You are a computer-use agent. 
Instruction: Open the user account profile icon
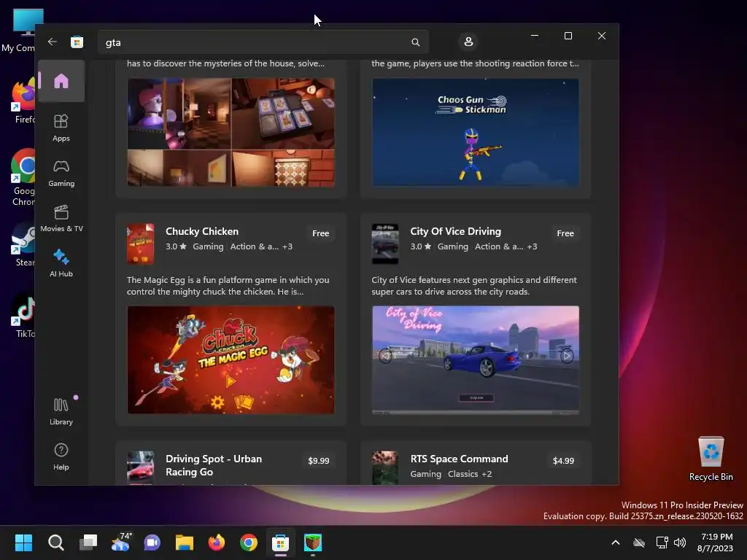pos(468,42)
